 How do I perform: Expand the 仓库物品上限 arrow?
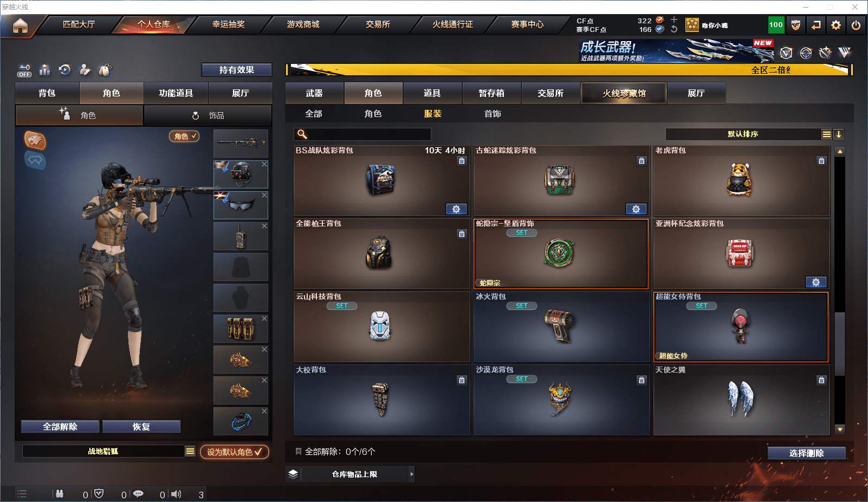pyautogui.click(x=412, y=474)
